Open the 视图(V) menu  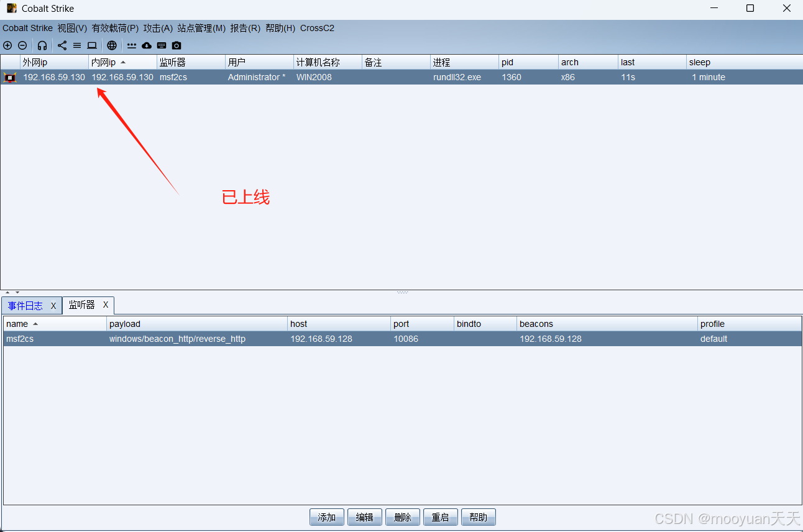point(72,28)
